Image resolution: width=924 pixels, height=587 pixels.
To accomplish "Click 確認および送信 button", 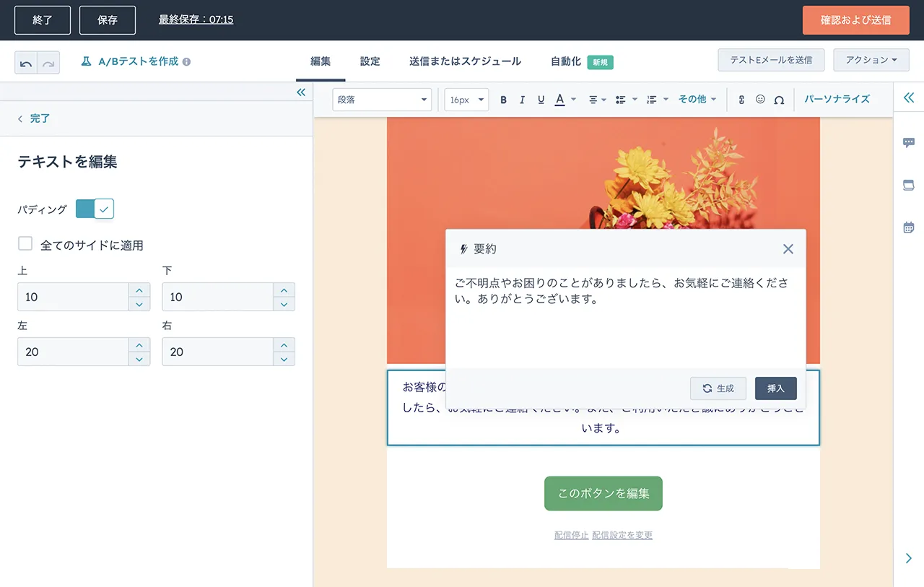I will (855, 20).
